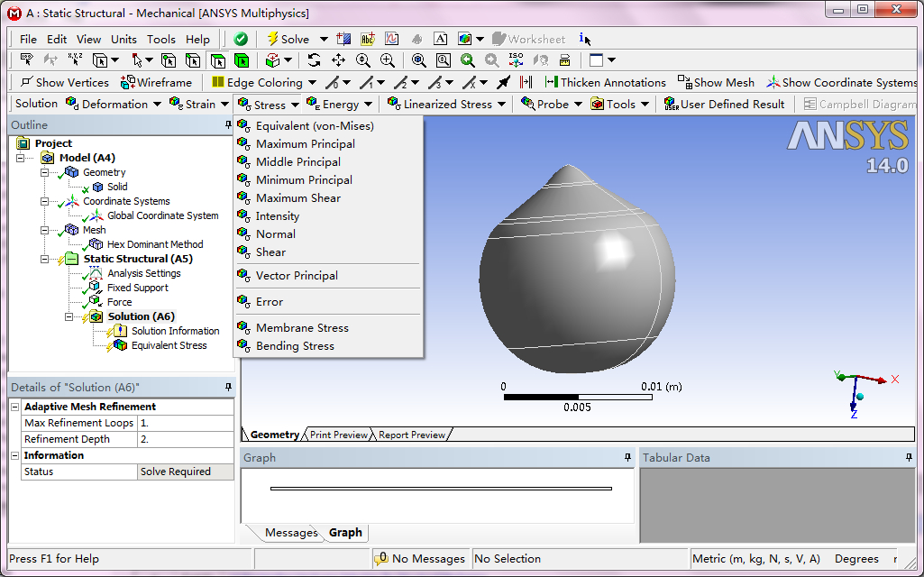Open the Units menu
This screenshot has width=924, height=577.
(124, 40)
